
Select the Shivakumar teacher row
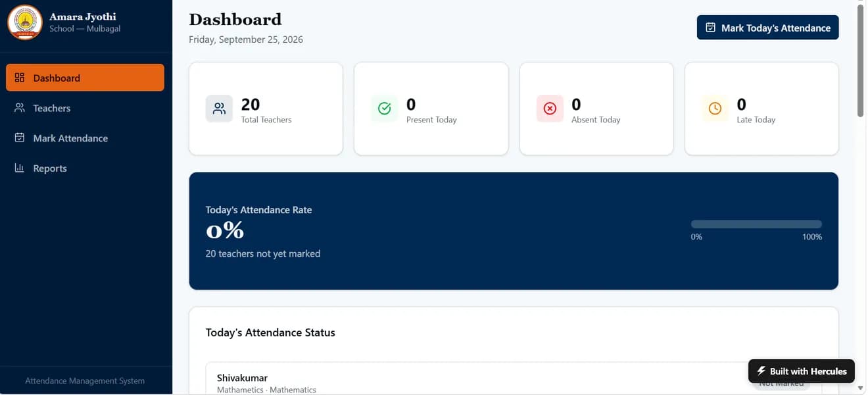[514, 379]
